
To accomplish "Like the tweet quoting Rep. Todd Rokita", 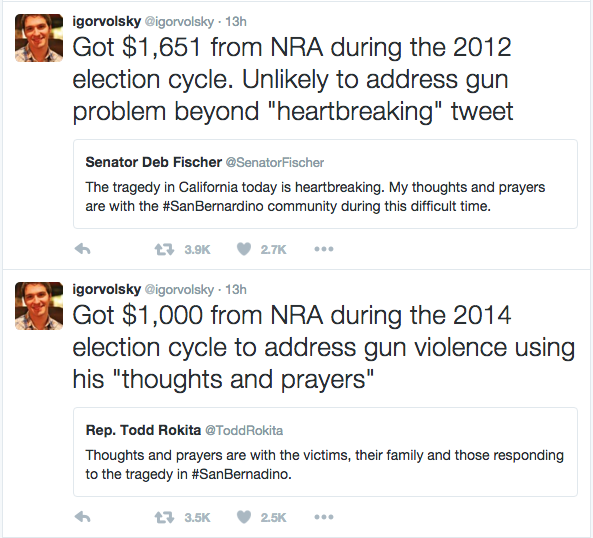I will tap(244, 517).
